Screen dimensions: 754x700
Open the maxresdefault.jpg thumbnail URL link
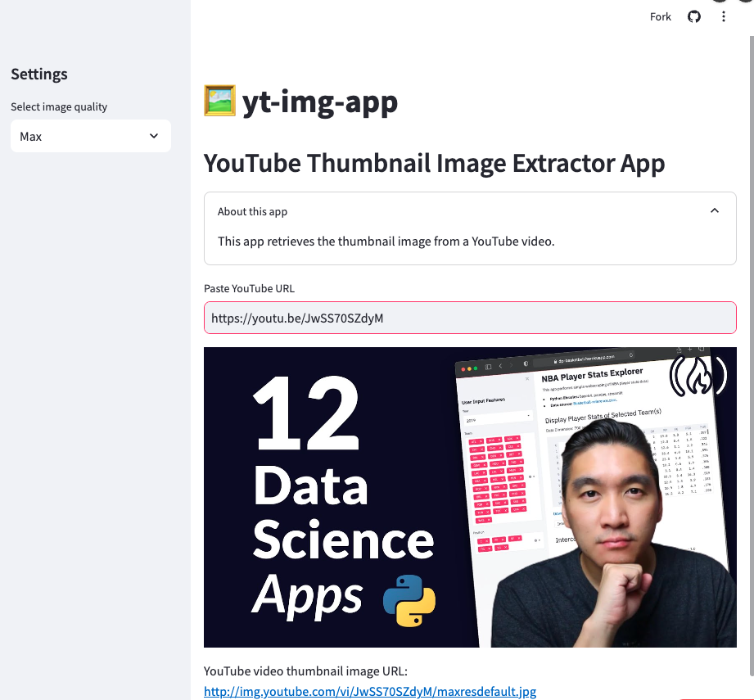tap(370, 691)
